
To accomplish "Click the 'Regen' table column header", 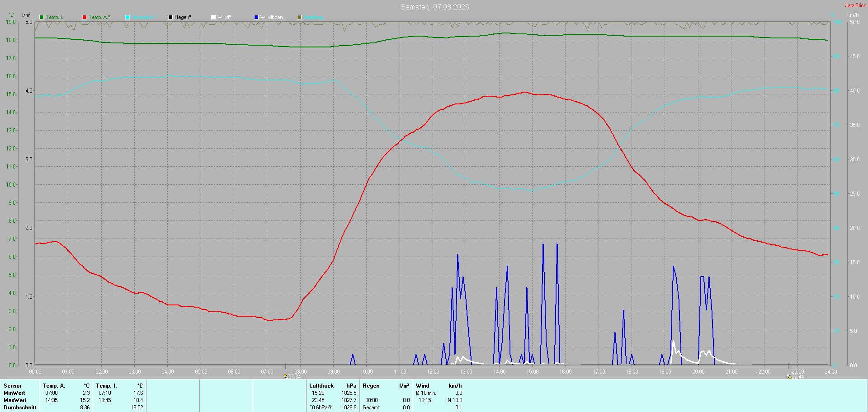I will click(371, 386).
